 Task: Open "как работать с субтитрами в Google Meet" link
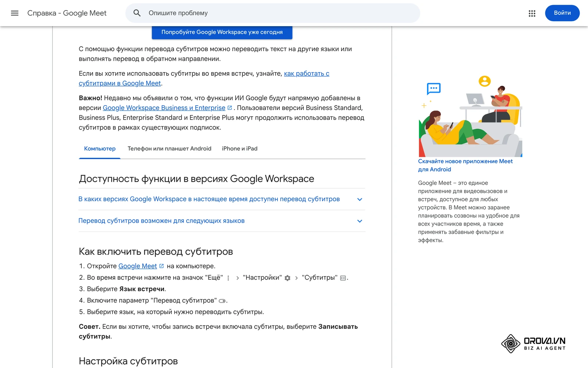pyautogui.click(x=204, y=78)
